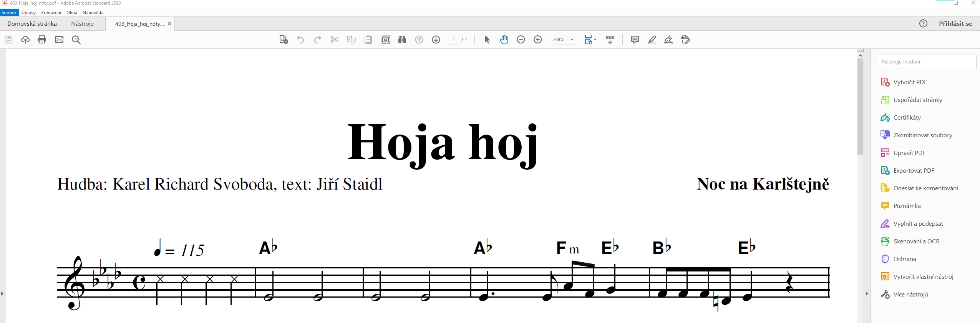Image resolution: width=980 pixels, height=323 pixels.
Task: Add a sticky note comment
Action: coord(635,40)
